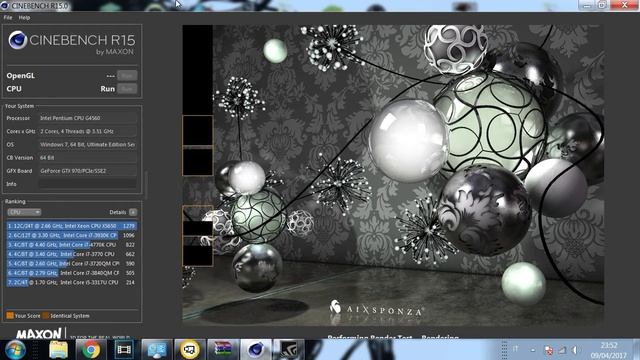
Task: Click the Cinebench title bar icon
Action: click(x=5, y=6)
